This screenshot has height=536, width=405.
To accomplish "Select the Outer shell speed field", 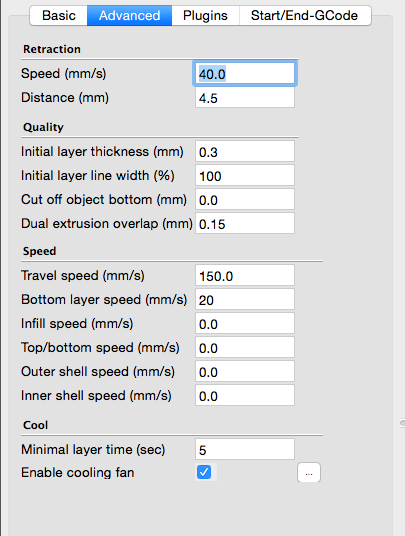I will coord(245,372).
